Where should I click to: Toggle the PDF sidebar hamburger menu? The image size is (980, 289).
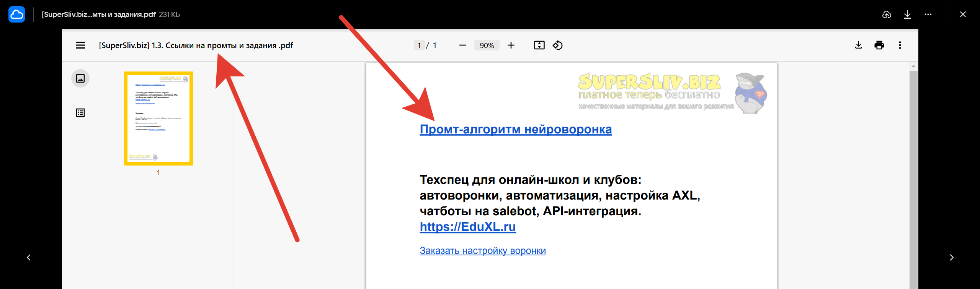80,45
